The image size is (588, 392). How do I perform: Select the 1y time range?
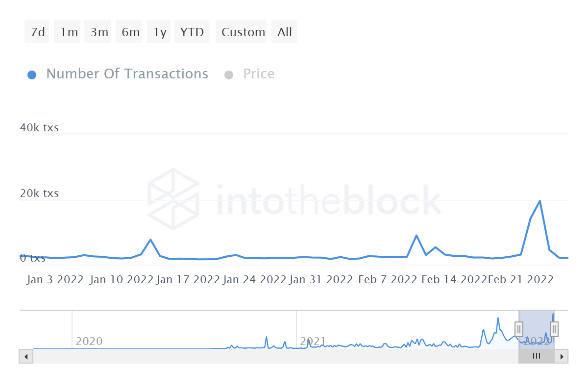(x=159, y=31)
